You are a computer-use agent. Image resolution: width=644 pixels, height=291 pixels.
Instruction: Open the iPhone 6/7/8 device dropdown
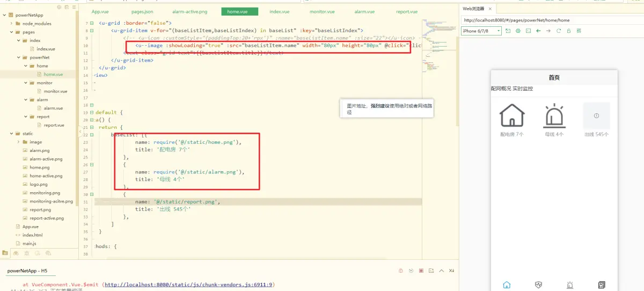click(x=481, y=31)
